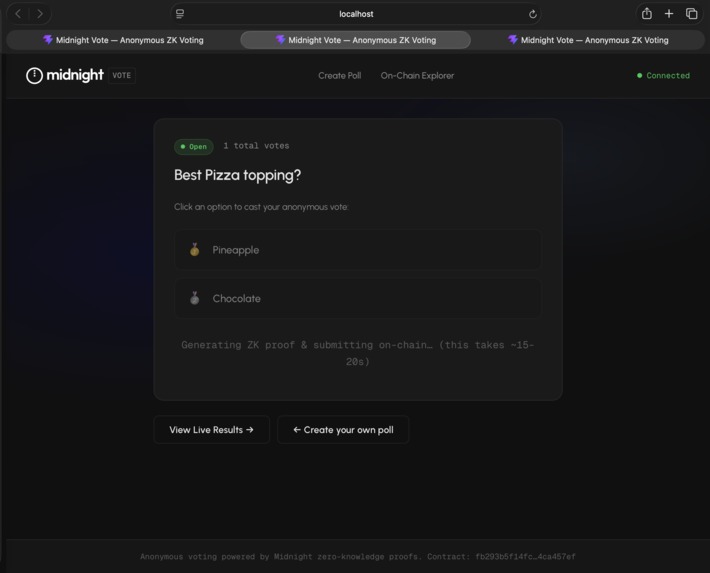
Task: Click the midnight wordmark logo
Action: pyautogui.click(x=75, y=75)
